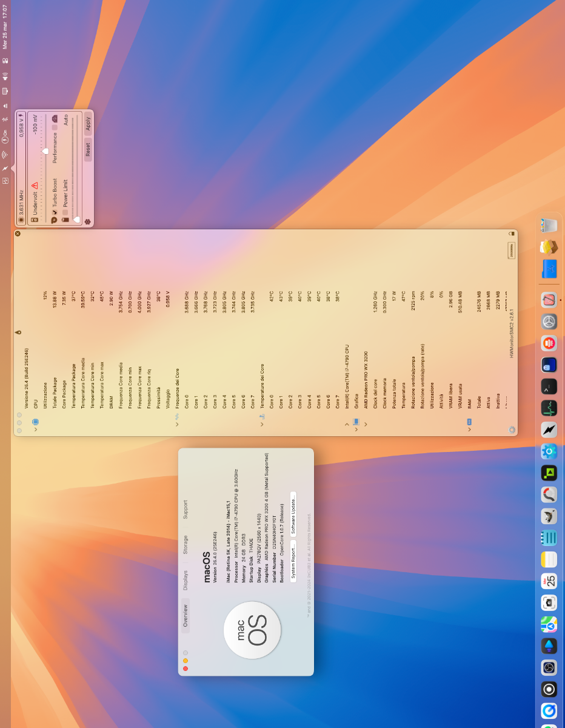Image resolution: width=565 pixels, height=728 pixels.
Task: Switch to the Displays tab
Action: [186, 579]
